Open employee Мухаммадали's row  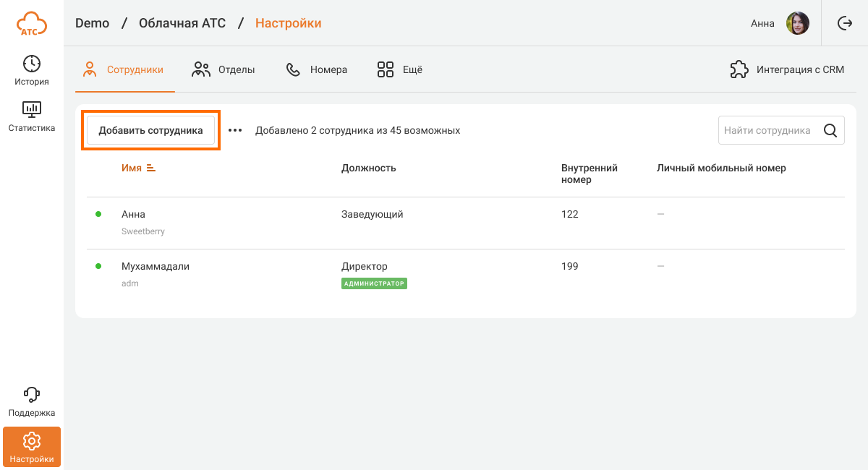[x=155, y=267]
